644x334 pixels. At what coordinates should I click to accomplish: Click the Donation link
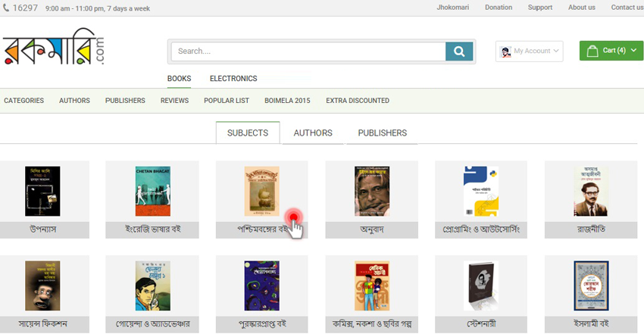click(499, 8)
